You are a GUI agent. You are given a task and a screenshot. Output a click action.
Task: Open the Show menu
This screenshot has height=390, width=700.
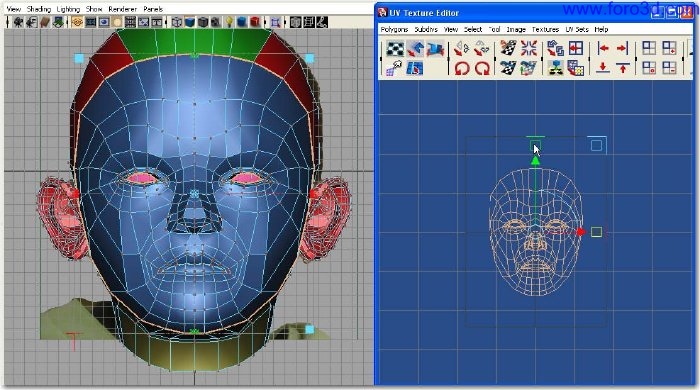[94, 9]
